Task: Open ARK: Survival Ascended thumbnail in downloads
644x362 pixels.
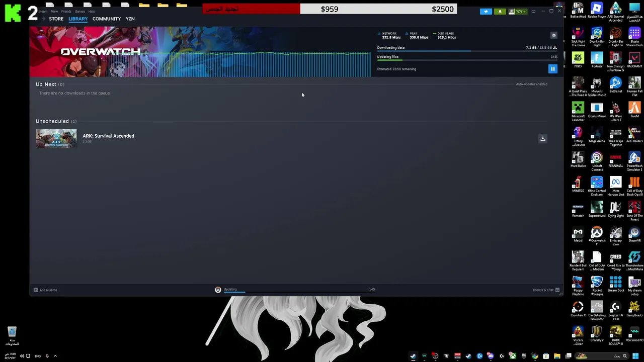Action: click(x=56, y=138)
